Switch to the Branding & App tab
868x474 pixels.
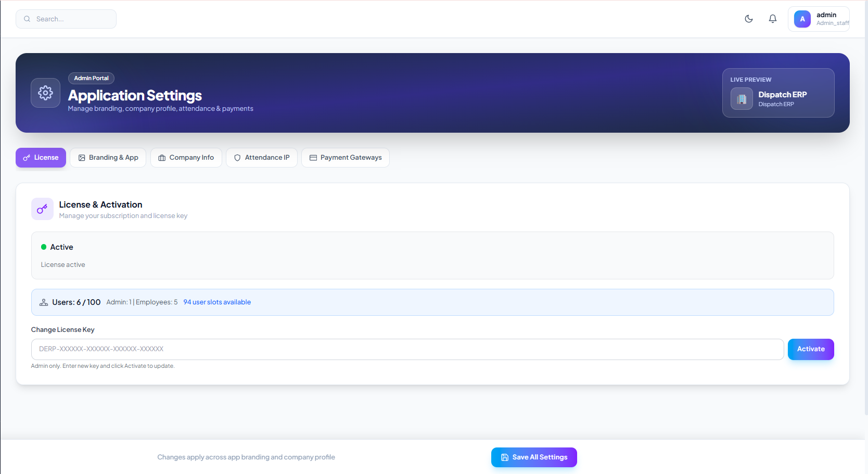pyautogui.click(x=108, y=158)
